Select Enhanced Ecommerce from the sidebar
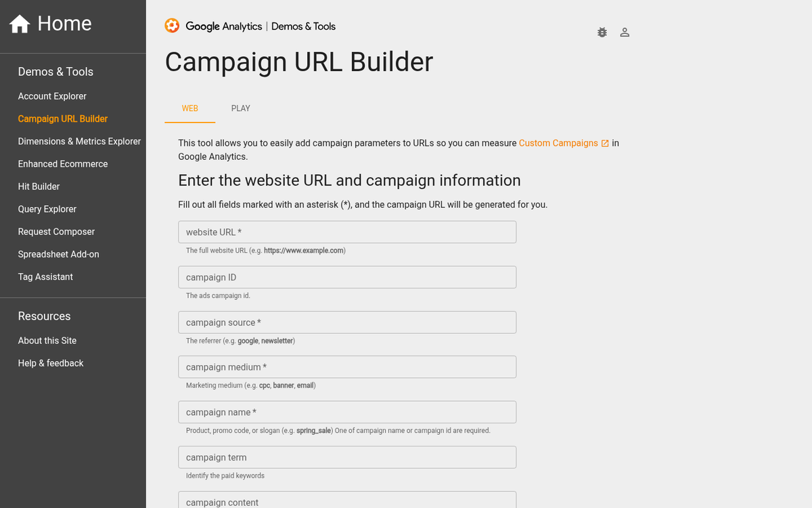 point(62,163)
